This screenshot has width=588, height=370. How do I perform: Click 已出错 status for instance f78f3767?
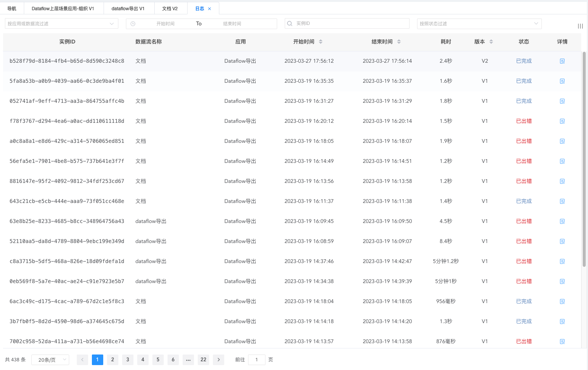[x=524, y=121]
